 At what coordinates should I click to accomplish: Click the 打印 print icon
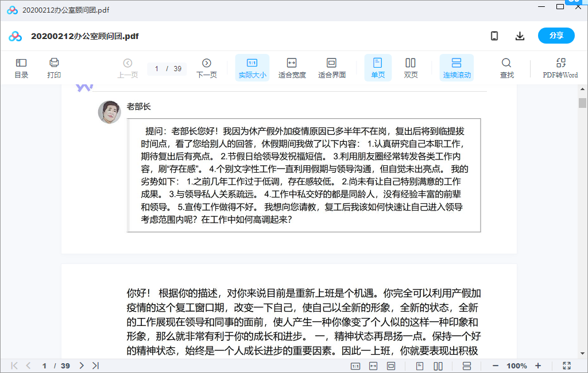54,68
